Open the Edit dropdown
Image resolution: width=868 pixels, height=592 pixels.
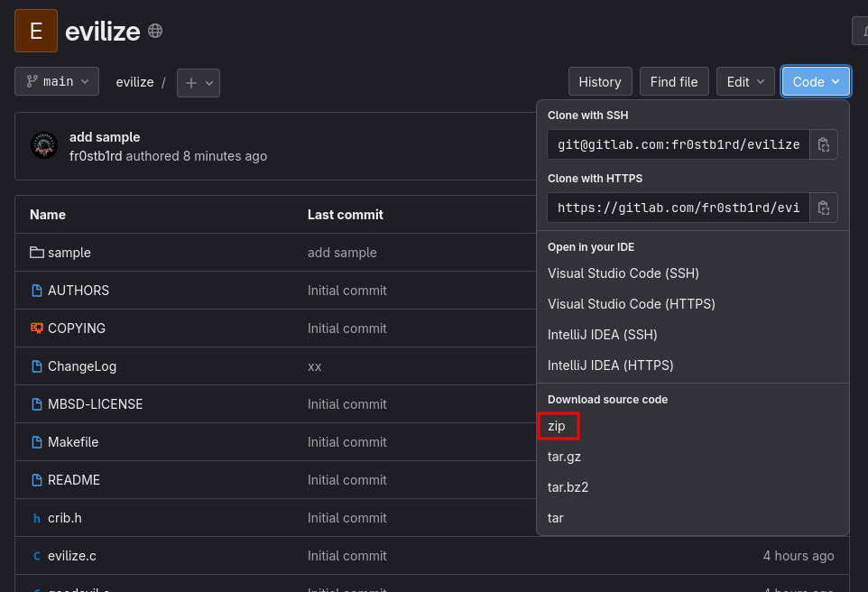pos(745,81)
